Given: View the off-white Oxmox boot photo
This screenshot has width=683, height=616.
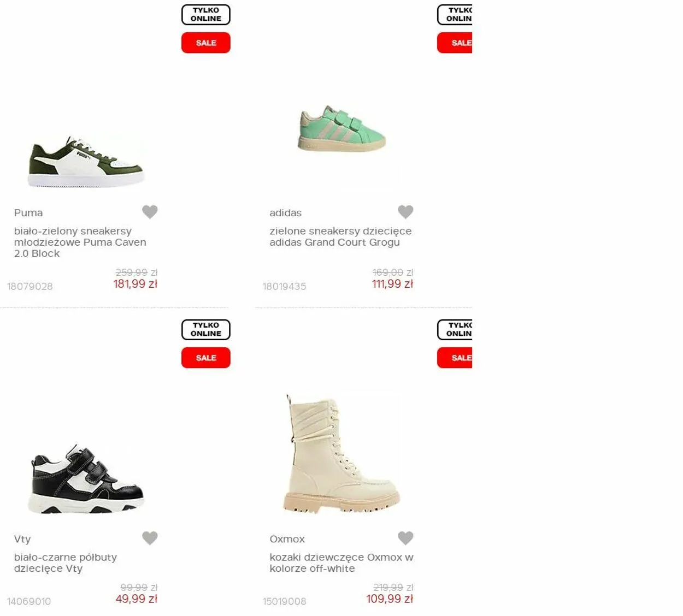Looking at the screenshot, I should tap(341, 453).
